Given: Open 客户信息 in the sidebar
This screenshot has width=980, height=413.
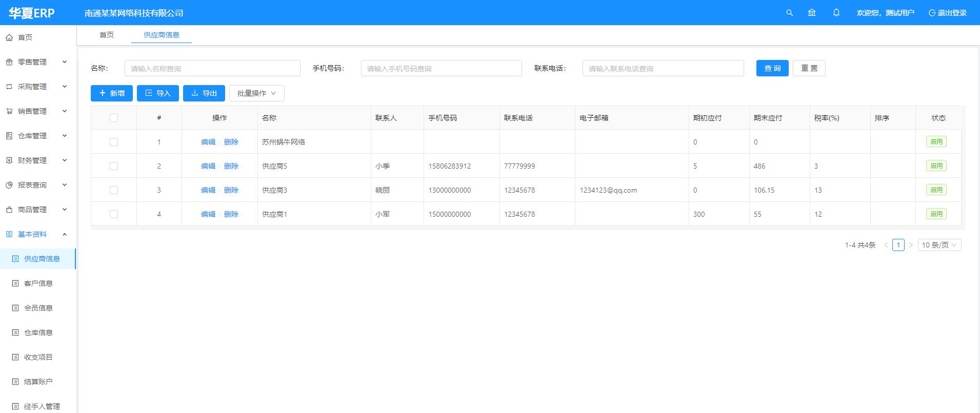Looking at the screenshot, I should pyautogui.click(x=38, y=283).
